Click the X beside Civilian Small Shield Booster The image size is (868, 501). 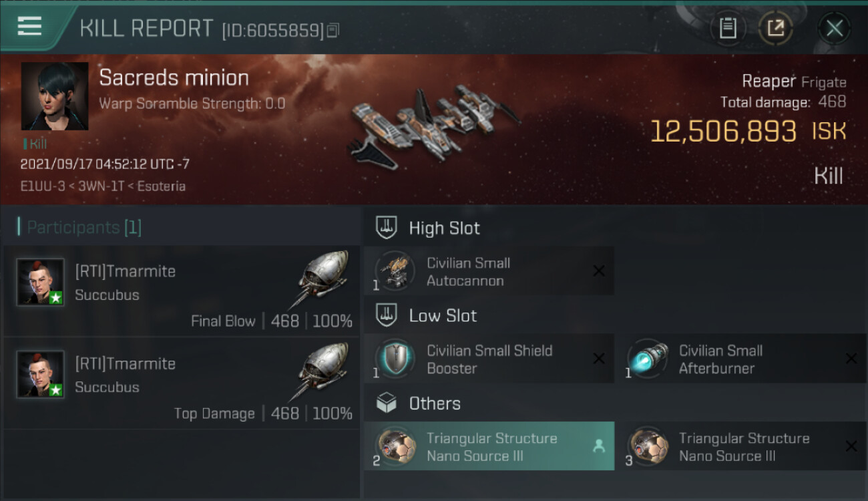pyautogui.click(x=599, y=359)
